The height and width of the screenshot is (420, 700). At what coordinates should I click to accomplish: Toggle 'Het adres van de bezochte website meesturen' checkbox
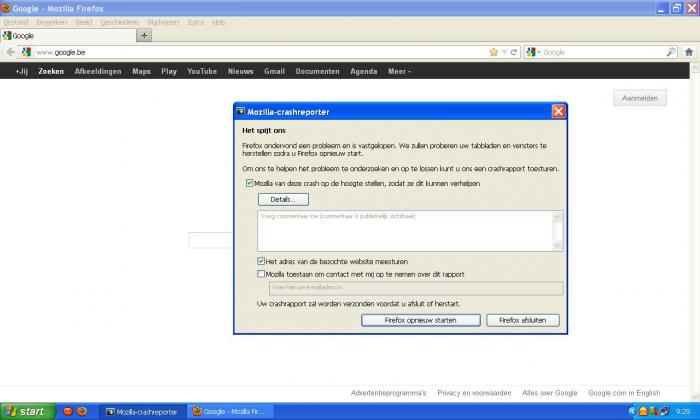point(261,261)
